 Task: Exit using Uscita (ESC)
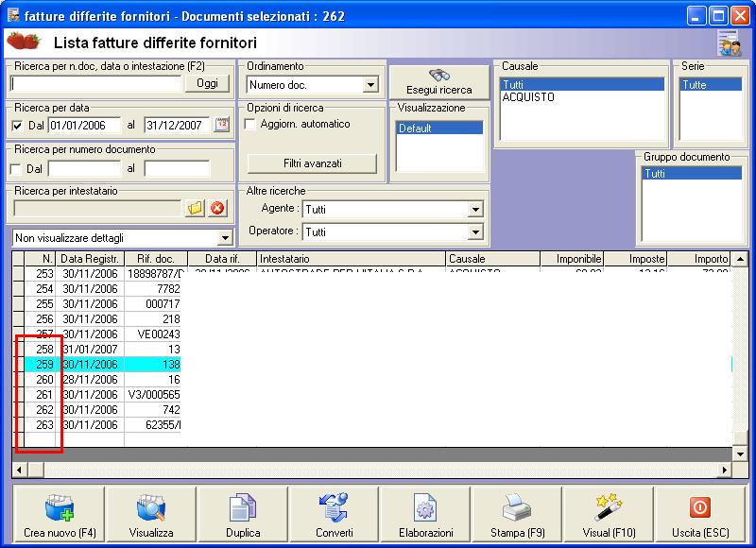[x=700, y=514]
